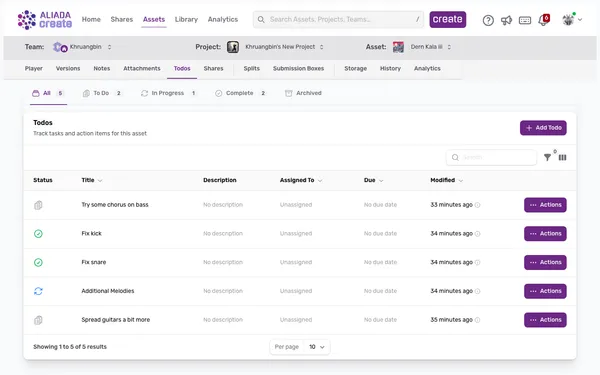Image resolution: width=600 pixels, height=375 pixels.
Task: Click info icon beside 33 minutes ago
Action: click(x=477, y=205)
